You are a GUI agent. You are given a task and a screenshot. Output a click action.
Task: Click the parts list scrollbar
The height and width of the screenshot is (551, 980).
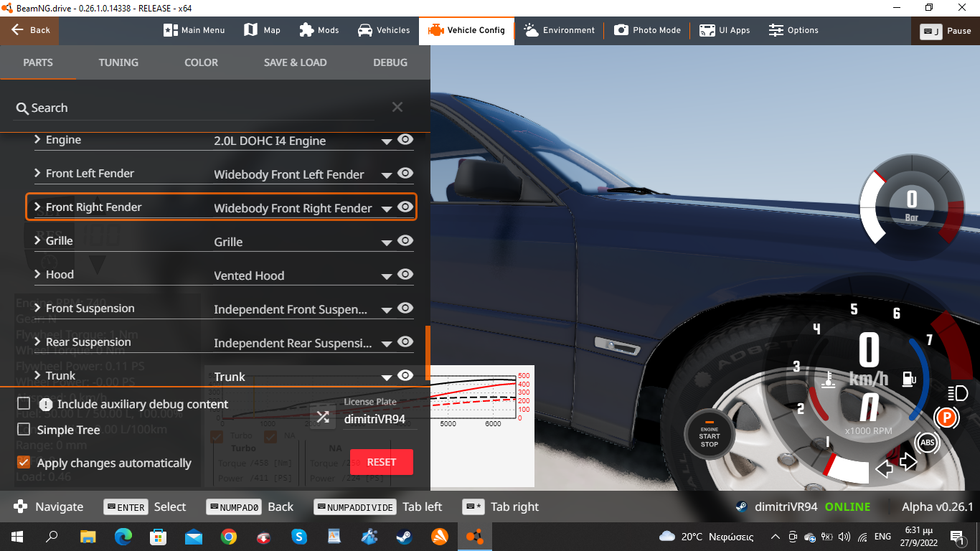tap(428, 353)
